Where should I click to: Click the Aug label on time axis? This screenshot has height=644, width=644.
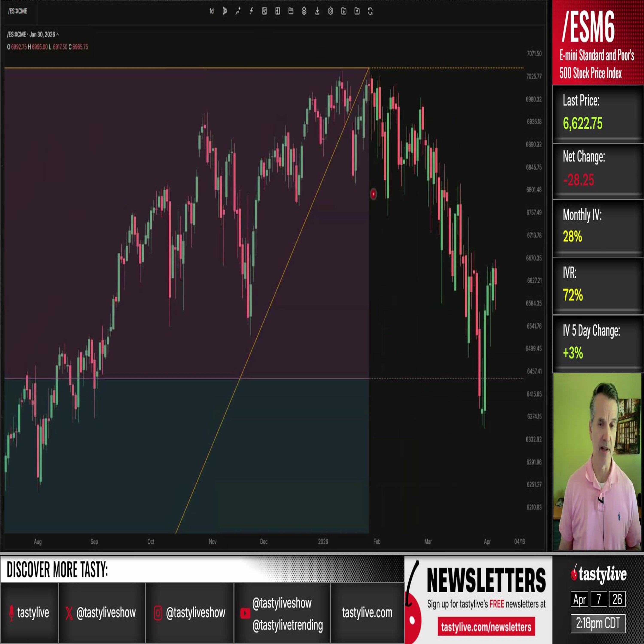click(x=38, y=542)
